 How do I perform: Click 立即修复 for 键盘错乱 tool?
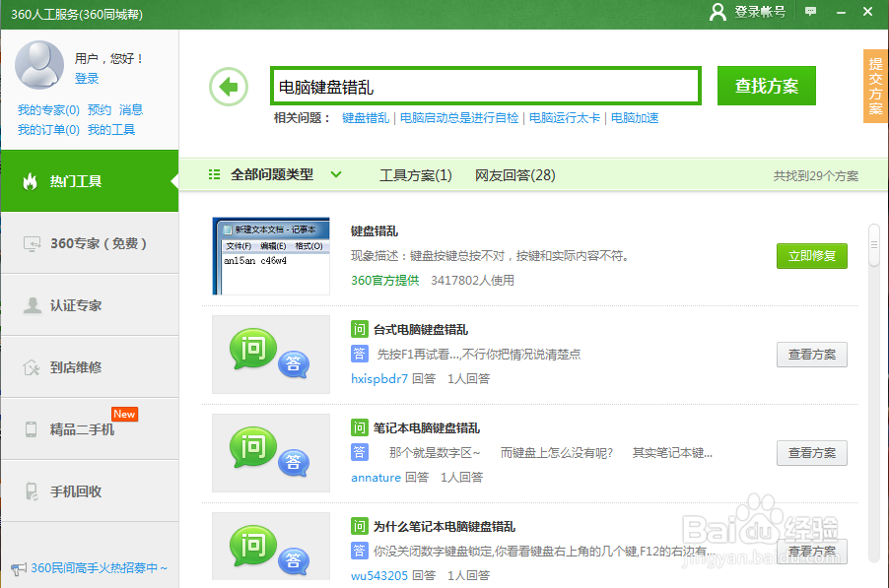click(x=811, y=255)
